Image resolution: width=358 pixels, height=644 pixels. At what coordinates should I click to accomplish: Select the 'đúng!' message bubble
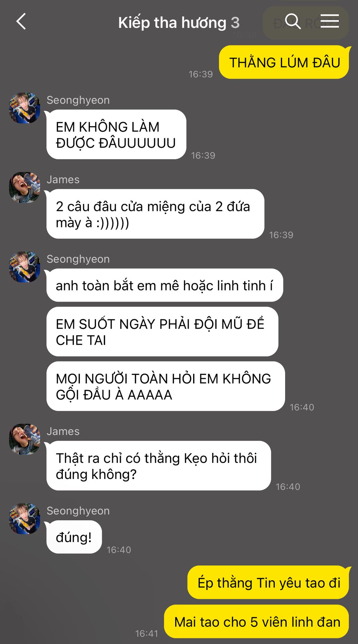coord(74,537)
